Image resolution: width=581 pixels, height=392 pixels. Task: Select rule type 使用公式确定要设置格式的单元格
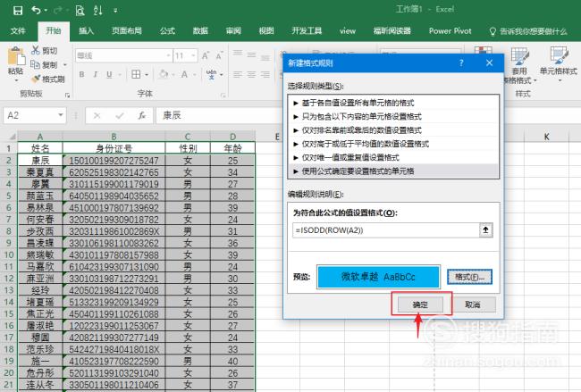pos(393,171)
